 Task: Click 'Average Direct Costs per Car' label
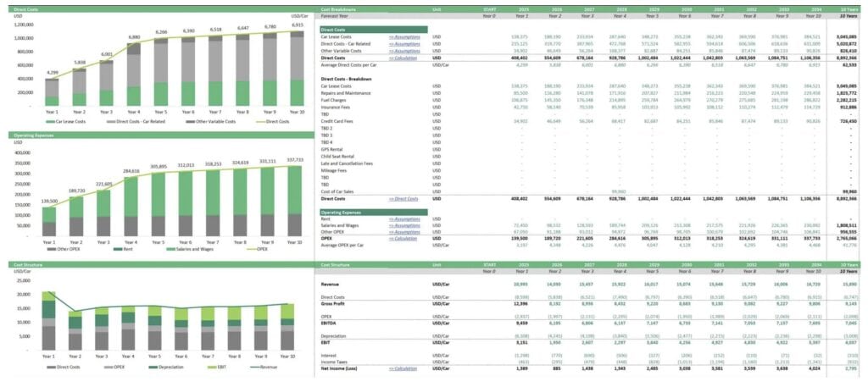point(348,64)
